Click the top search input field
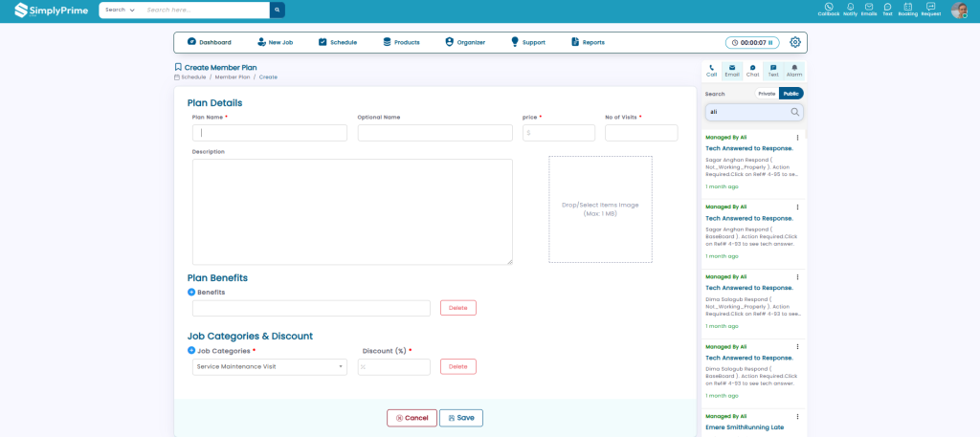The width and height of the screenshot is (980, 437). (x=206, y=10)
